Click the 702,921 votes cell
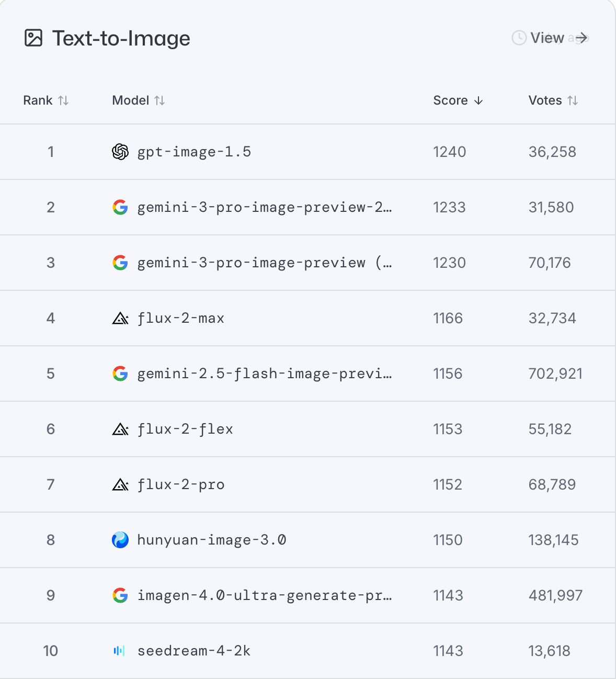The width and height of the screenshot is (616, 679). click(555, 374)
